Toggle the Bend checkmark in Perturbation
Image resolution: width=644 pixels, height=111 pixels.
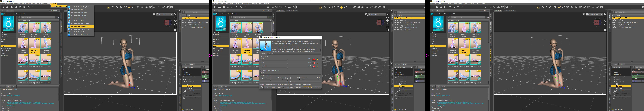[318, 59]
